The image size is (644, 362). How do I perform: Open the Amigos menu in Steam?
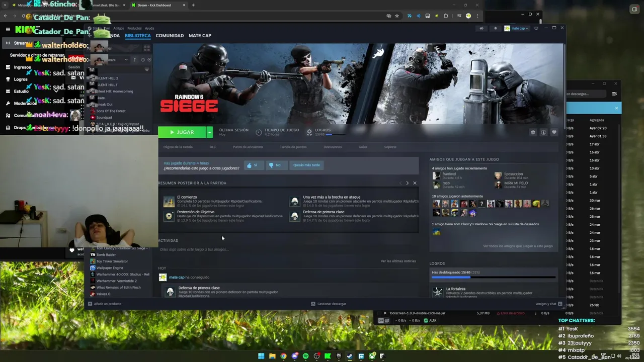point(118,28)
